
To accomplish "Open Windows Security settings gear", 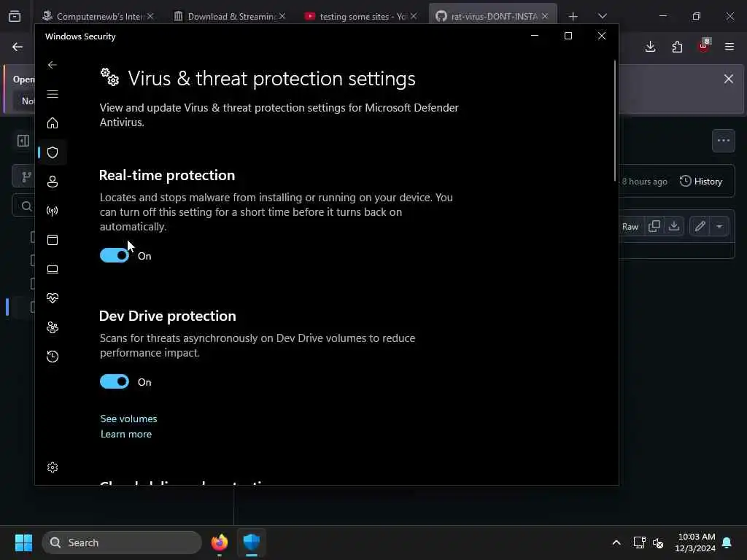I will coord(53,467).
